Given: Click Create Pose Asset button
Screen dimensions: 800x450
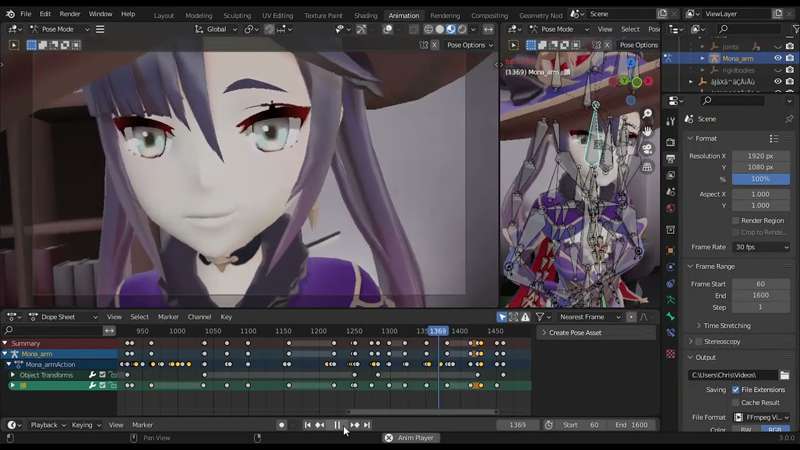Looking at the screenshot, I should [596, 333].
